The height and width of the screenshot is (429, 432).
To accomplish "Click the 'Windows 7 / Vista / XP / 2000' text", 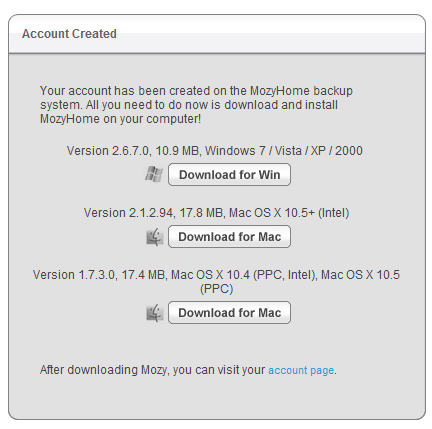I will tap(284, 151).
